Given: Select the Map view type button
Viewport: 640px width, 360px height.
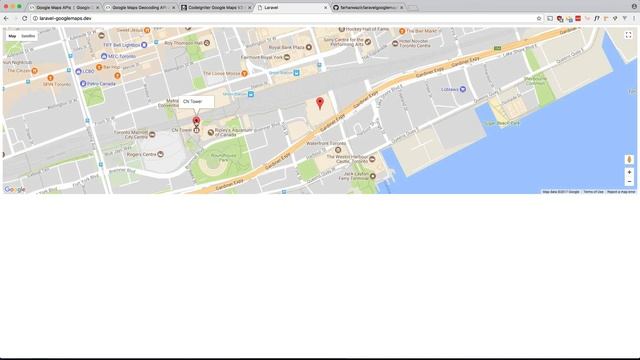Looking at the screenshot, I should 12,36.
